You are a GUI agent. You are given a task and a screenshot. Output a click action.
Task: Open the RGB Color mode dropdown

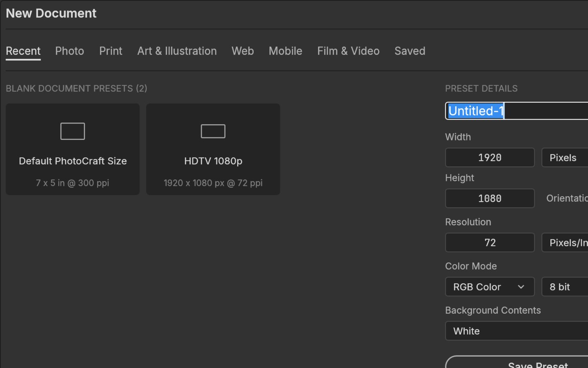pyautogui.click(x=490, y=287)
